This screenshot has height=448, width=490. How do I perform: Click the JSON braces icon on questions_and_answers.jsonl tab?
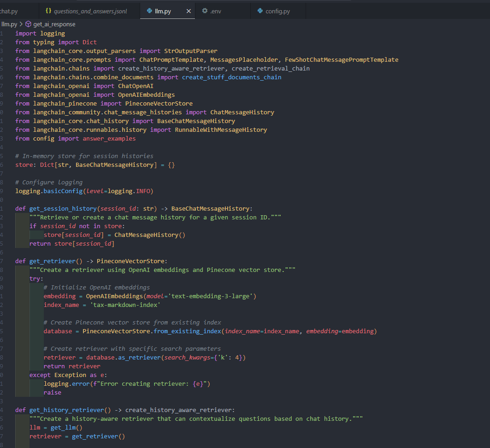click(48, 11)
